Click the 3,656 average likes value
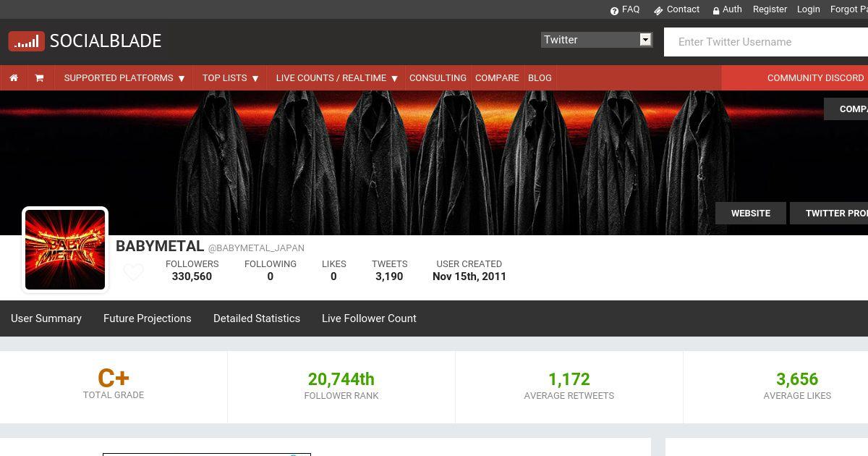This screenshot has width=868, height=456. pyautogui.click(x=797, y=379)
